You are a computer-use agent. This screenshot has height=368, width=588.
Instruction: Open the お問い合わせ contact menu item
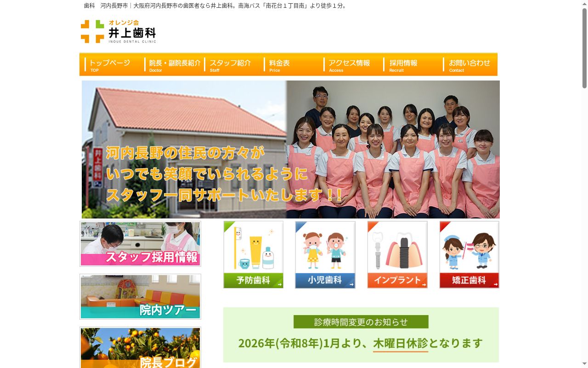click(x=469, y=64)
